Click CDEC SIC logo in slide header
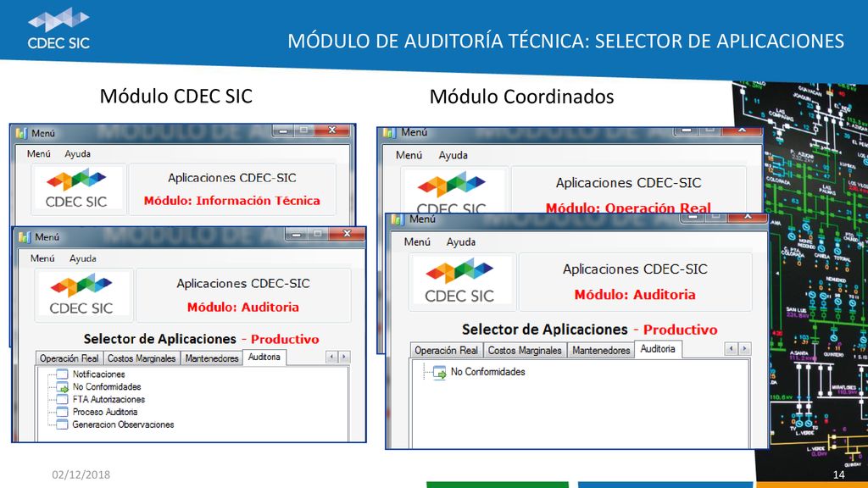 58,28
